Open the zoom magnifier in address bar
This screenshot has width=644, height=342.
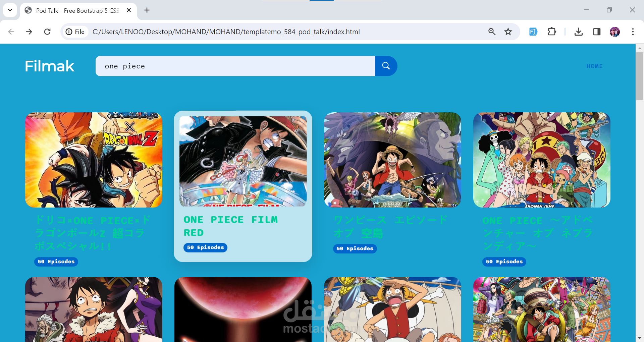[x=492, y=32]
